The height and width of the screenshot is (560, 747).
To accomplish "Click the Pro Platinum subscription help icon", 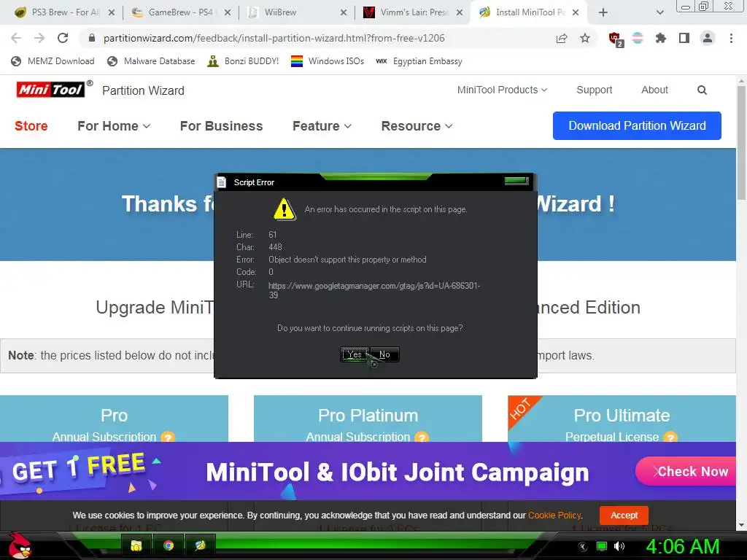I will (422, 437).
